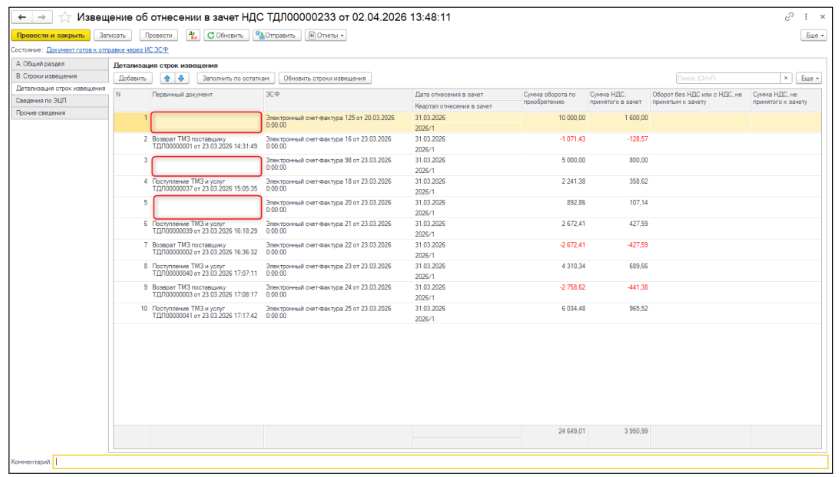840x477 pixels.
Task: Open the Отчеты dropdown menu
Action: 326,35
